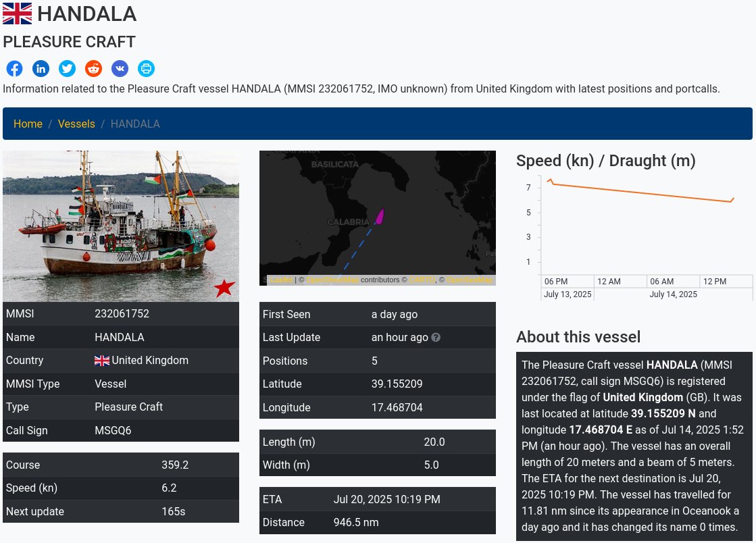Click Course value 359.2
The width and height of the screenshot is (756, 543).
tap(175, 465)
